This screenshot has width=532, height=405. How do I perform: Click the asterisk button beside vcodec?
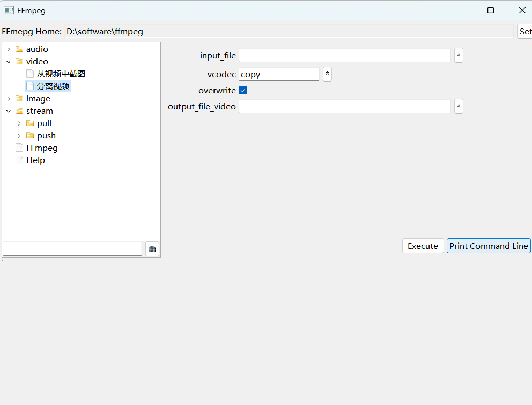tap(328, 74)
